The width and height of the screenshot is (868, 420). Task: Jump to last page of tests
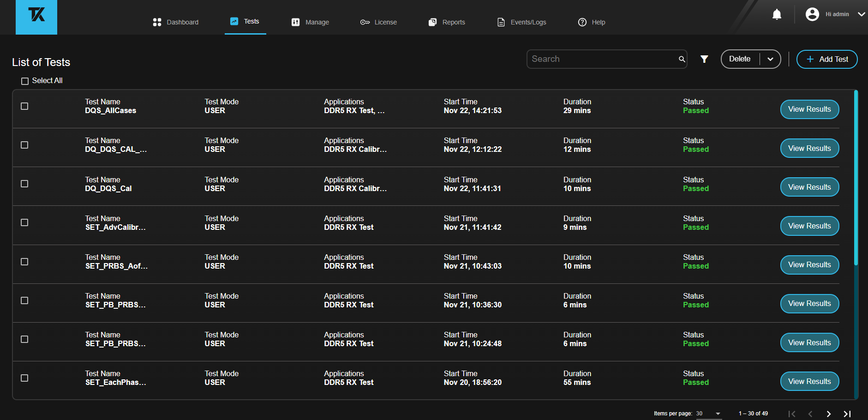coord(847,414)
